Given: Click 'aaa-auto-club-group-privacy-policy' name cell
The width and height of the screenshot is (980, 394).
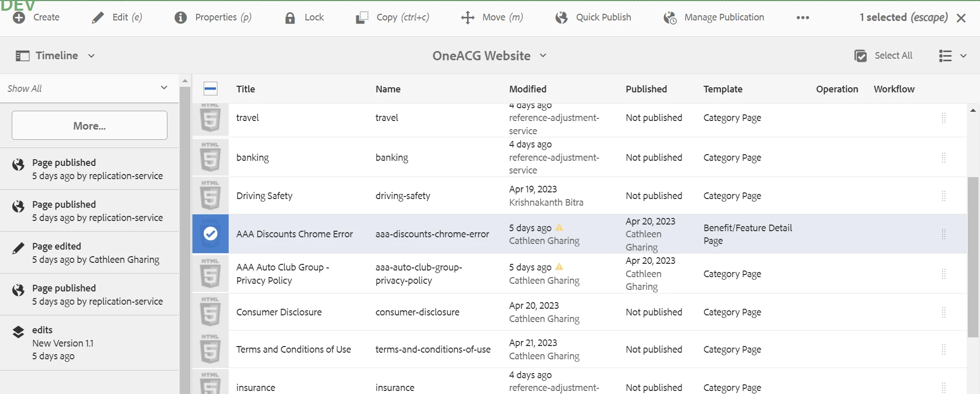Looking at the screenshot, I should [x=419, y=274].
